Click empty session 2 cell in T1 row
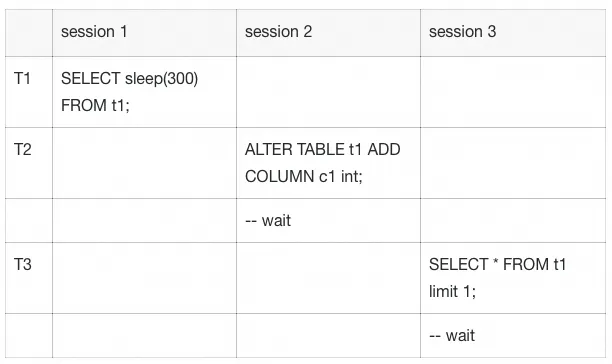The image size is (612, 364). [328, 92]
